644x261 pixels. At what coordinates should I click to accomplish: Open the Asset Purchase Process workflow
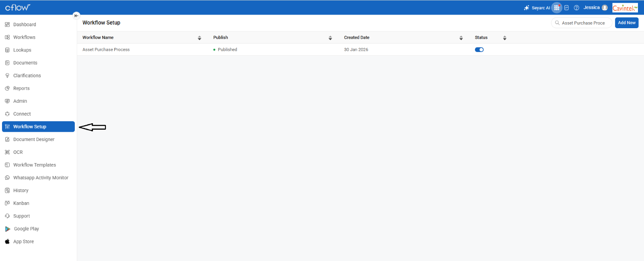tap(106, 50)
